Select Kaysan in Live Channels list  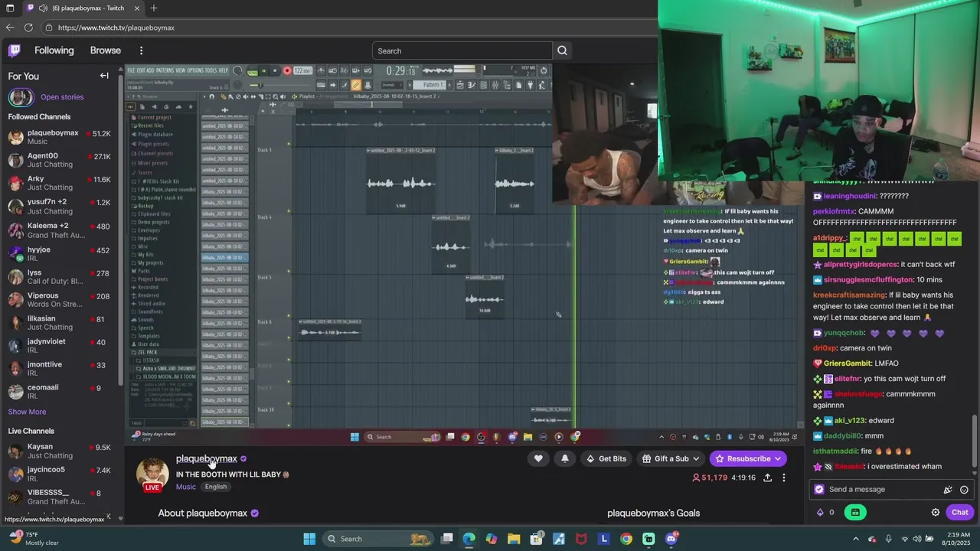(60, 451)
